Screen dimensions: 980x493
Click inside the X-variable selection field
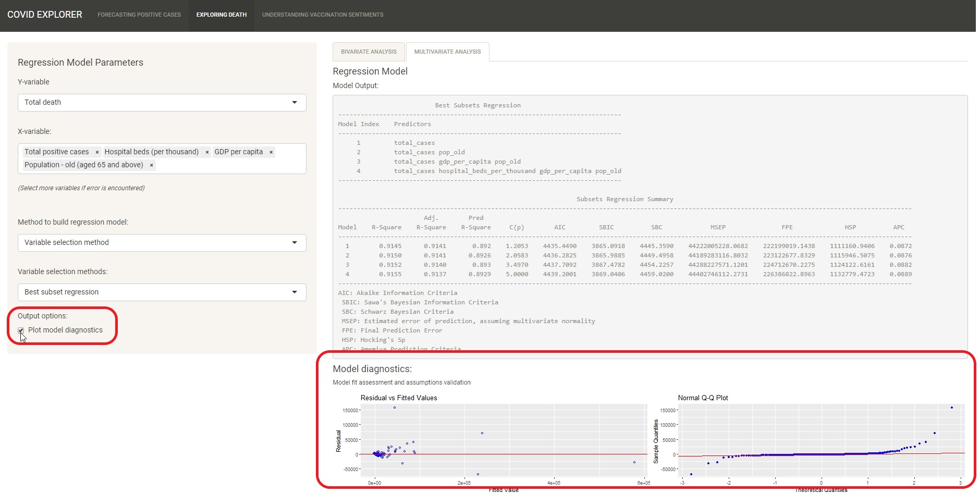229,165
